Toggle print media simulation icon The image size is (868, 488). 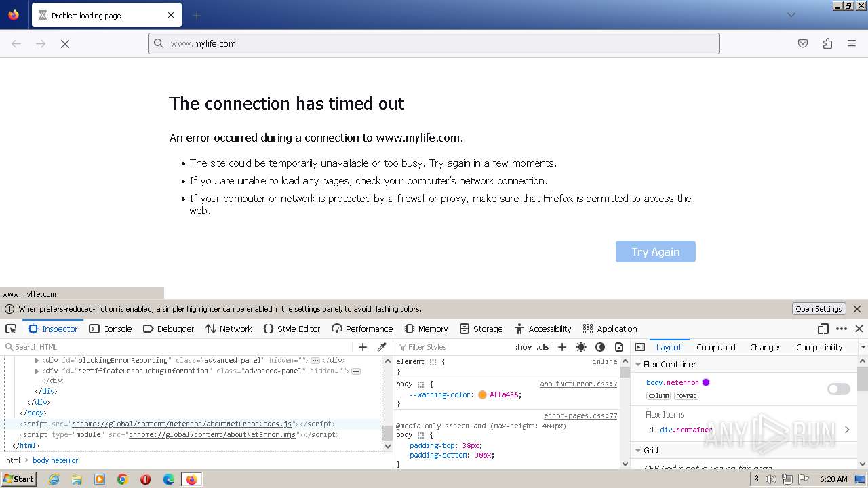pos(619,347)
